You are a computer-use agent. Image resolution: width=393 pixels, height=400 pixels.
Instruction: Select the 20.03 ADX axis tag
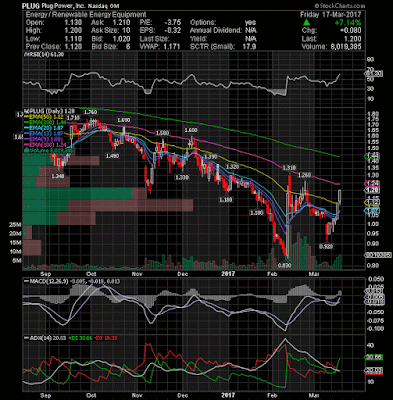pos(374,370)
